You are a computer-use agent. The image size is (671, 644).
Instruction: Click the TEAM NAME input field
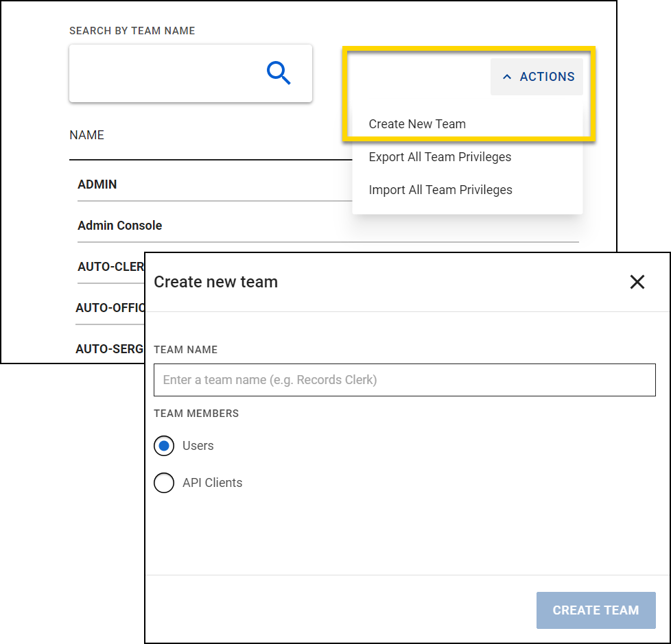point(404,379)
